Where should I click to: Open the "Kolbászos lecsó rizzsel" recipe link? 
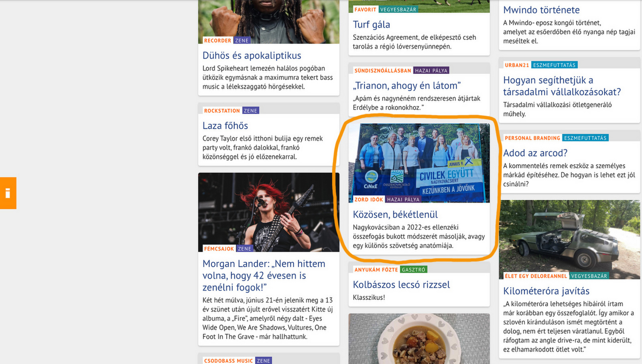[x=401, y=285]
